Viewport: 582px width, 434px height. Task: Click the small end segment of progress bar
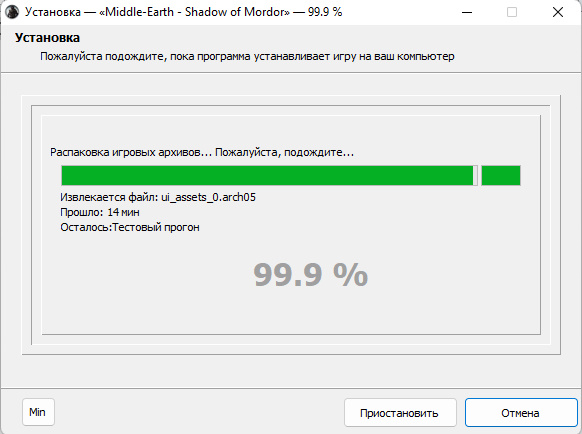tap(501, 175)
